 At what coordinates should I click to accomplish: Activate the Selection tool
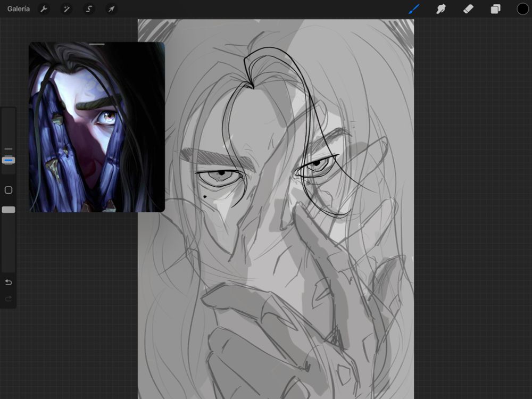tap(89, 9)
